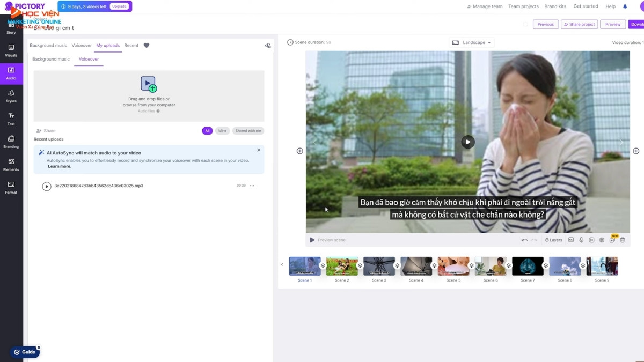Image resolution: width=644 pixels, height=362 pixels.
Task: Expand the Layers panel for the scene
Action: tap(553, 240)
